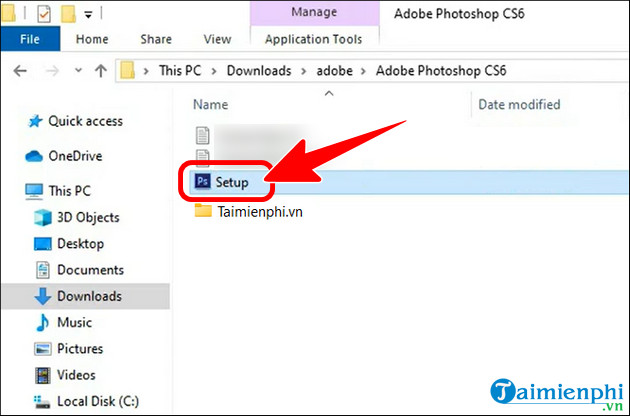Sort files by Name column
The height and width of the screenshot is (416, 630).
click(211, 105)
